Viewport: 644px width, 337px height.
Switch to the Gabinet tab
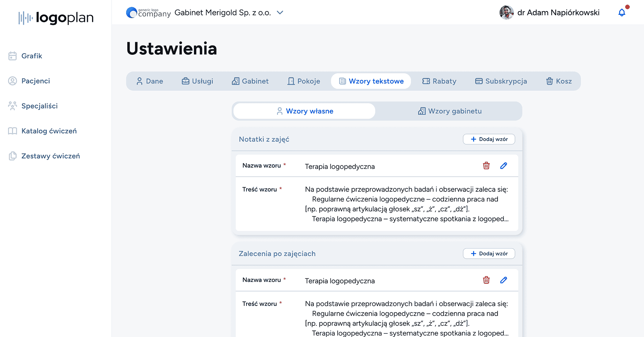(x=250, y=81)
